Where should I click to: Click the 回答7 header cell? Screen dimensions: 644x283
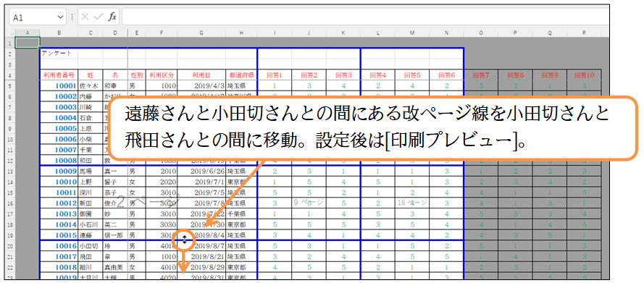481,75
